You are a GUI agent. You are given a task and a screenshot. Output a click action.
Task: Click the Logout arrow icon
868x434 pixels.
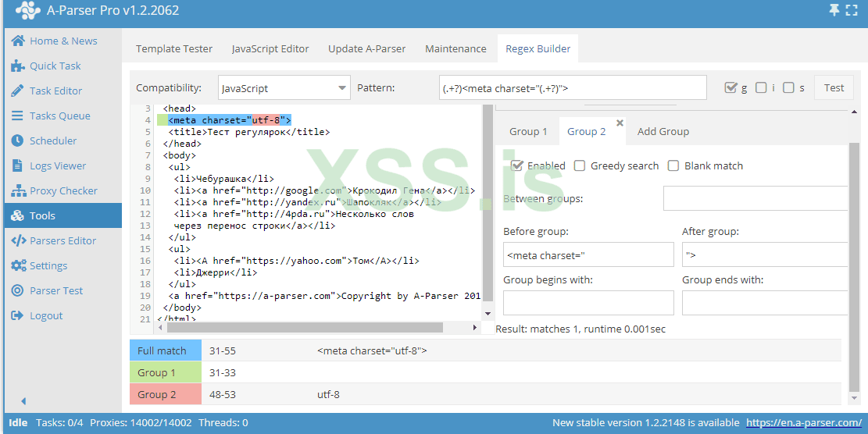[x=18, y=315]
